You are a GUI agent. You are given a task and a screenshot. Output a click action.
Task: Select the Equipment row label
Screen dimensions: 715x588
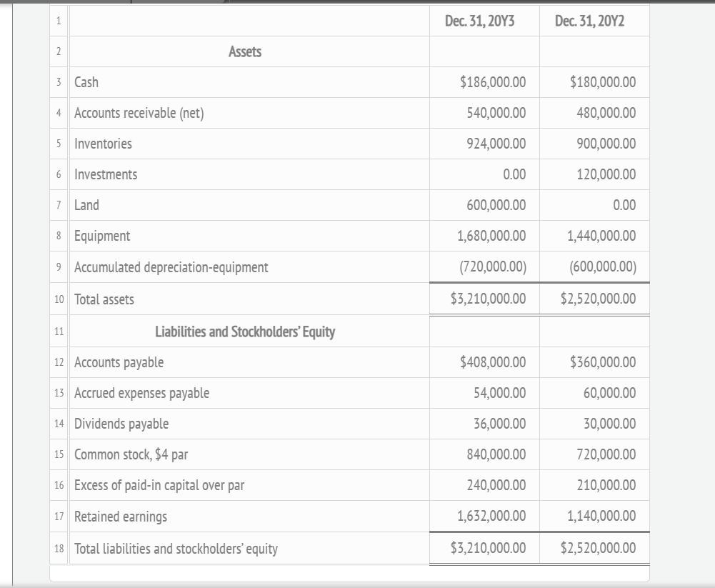coord(102,236)
